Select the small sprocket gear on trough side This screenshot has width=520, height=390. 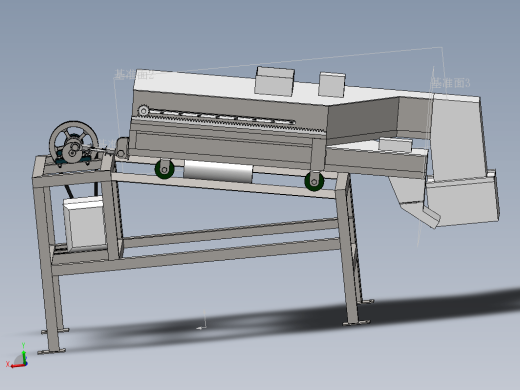pos(143,111)
